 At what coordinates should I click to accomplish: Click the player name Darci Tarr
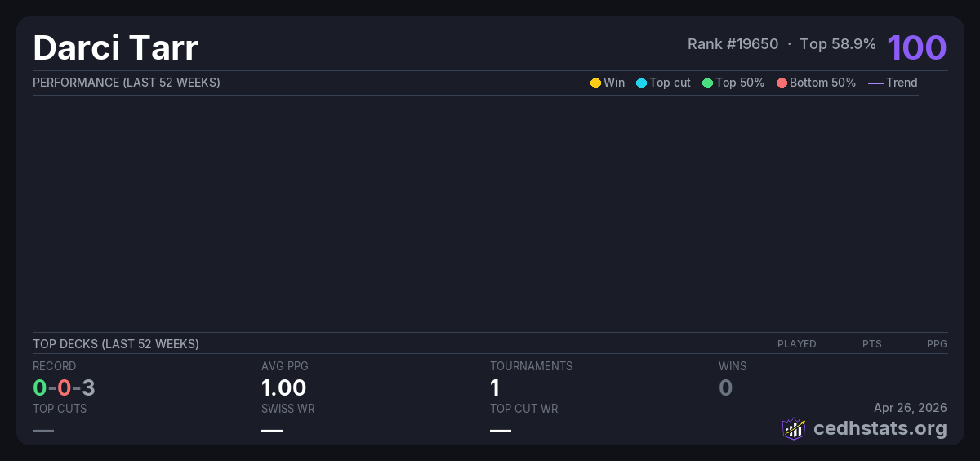point(115,48)
